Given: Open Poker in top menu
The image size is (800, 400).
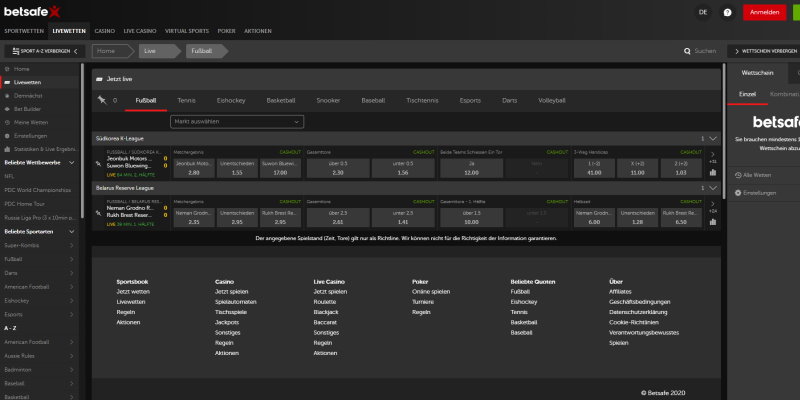Looking at the screenshot, I should tap(227, 31).
